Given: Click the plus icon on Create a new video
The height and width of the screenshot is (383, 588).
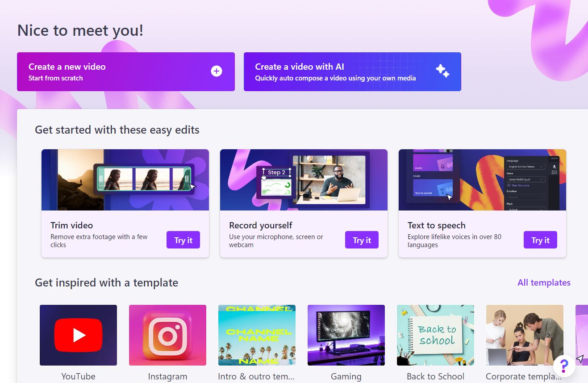Looking at the screenshot, I should (217, 71).
